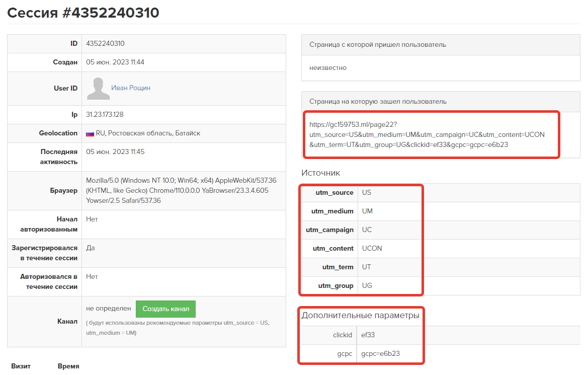Click the gcpc value gcpc=e6b23
This screenshot has width=588, height=375.
(380, 354)
